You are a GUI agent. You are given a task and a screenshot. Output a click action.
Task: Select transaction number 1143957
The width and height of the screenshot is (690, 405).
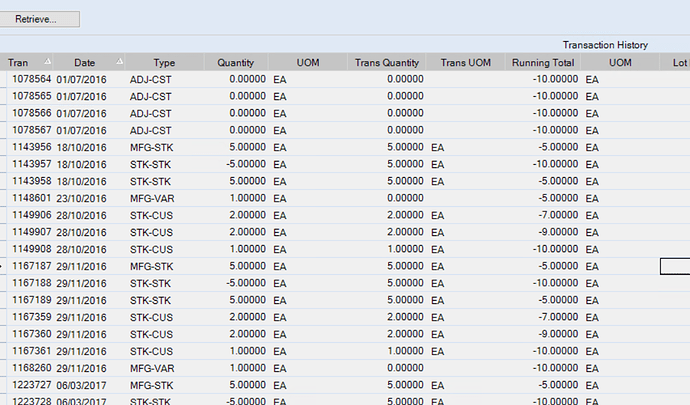tap(32, 164)
